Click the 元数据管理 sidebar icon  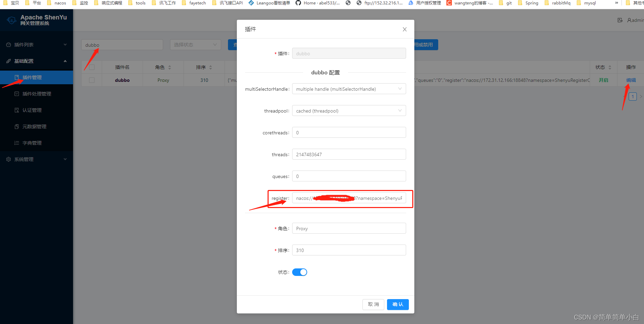point(17,127)
